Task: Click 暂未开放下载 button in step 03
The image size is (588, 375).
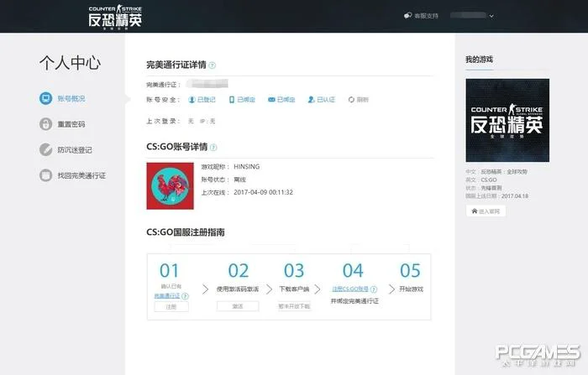Action: point(294,306)
